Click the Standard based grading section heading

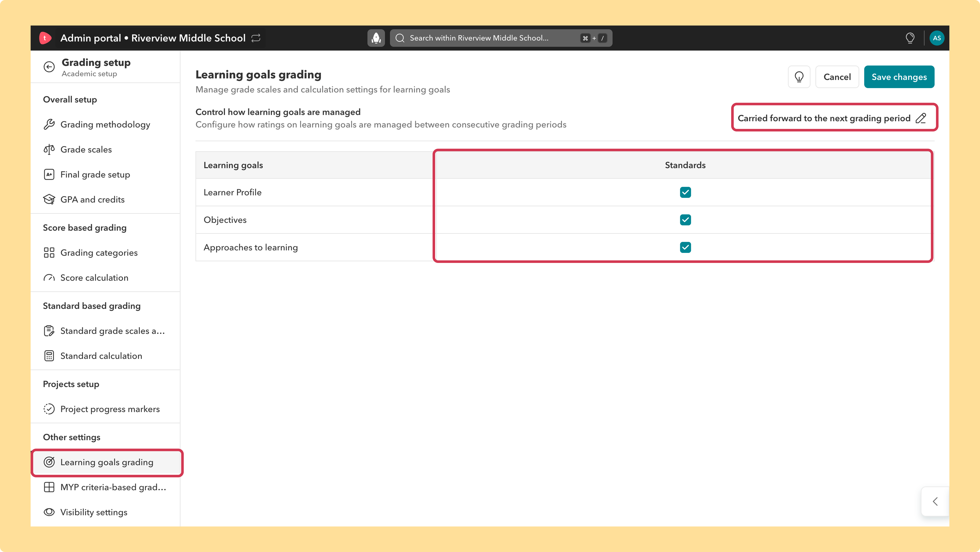coord(92,306)
